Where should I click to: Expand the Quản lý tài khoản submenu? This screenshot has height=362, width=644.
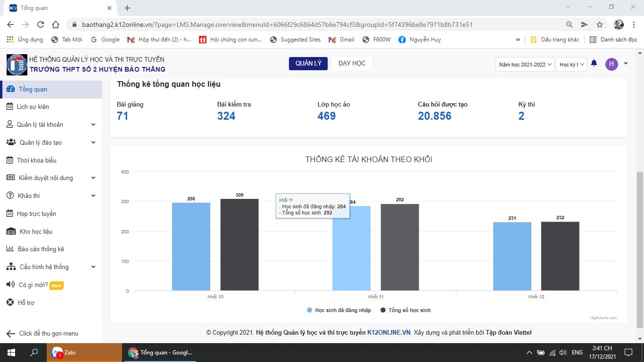point(93,124)
